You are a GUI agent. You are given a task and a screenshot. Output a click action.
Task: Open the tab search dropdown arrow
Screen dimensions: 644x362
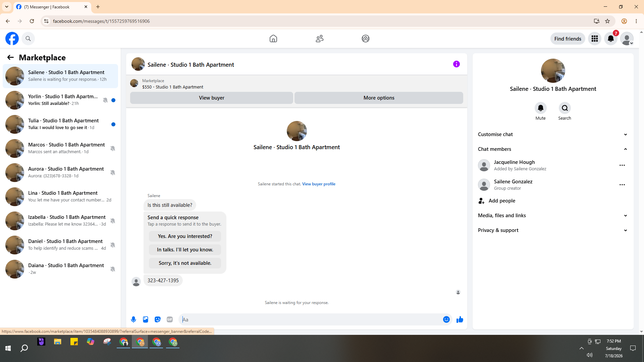click(7, 7)
